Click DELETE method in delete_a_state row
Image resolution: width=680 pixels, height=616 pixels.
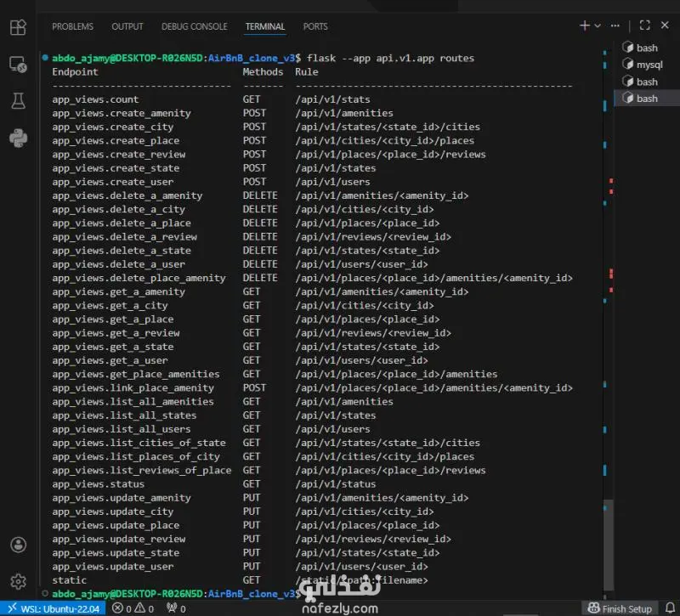tap(260, 251)
